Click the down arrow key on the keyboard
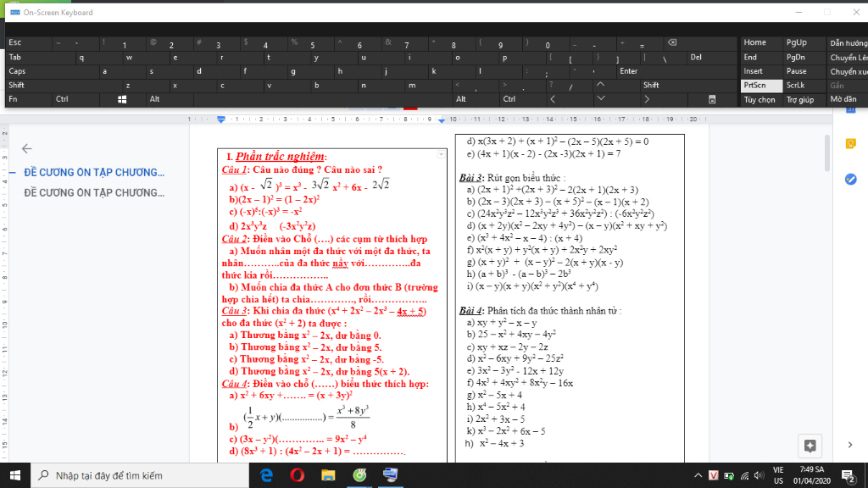The image size is (868, 488). coord(601,100)
